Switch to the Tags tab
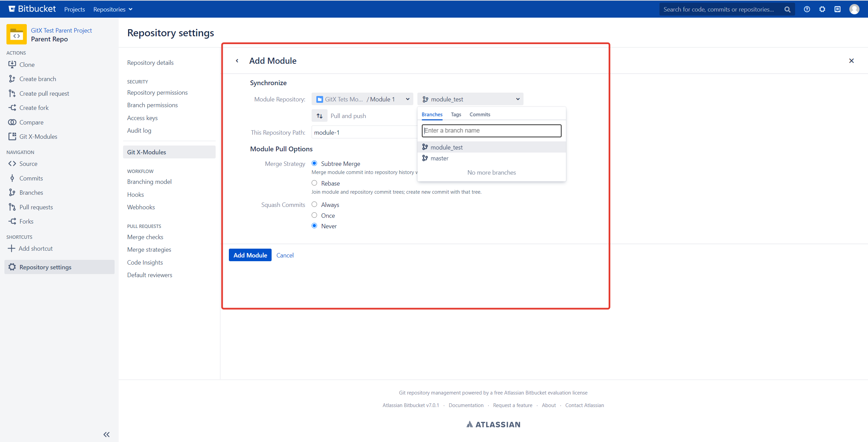Image resolution: width=868 pixels, height=442 pixels. [456, 115]
